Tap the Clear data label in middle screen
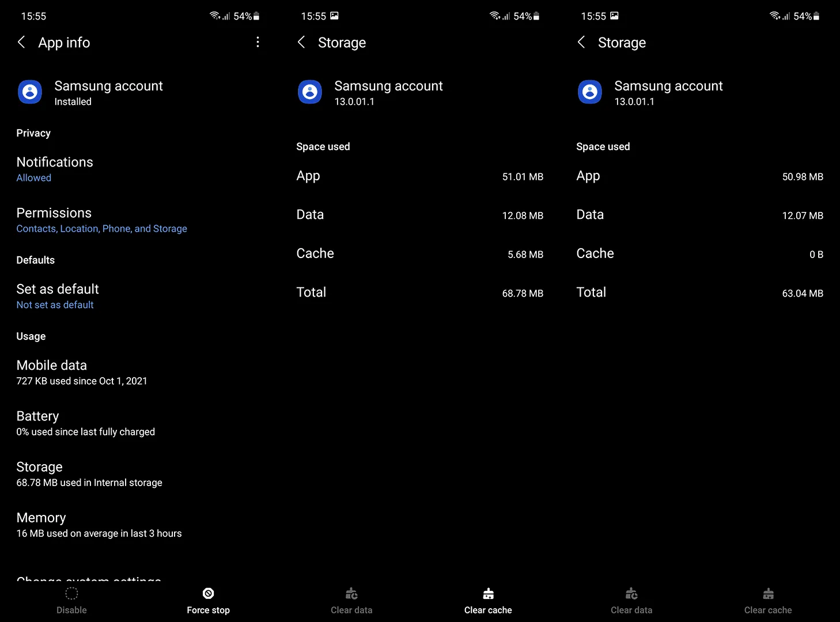The image size is (840, 622). pos(351,610)
